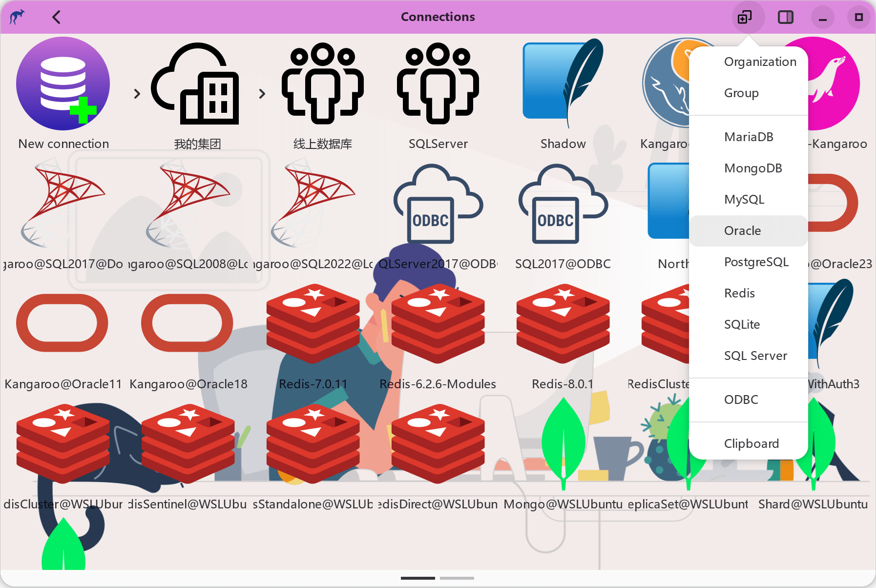Open the Mongo@WSLUbuntu connection

point(563,442)
